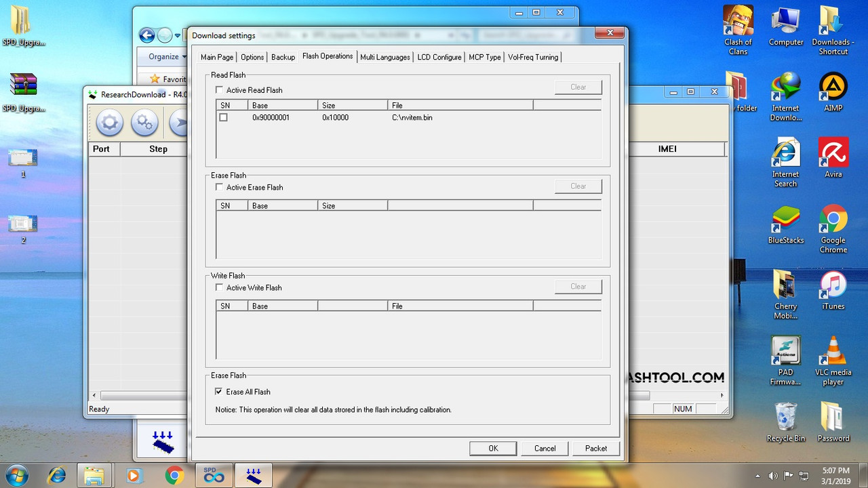Open desktop image file named 1
Viewport: 868px width, 488px height.
pyautogui.click(x=23, y=163)
